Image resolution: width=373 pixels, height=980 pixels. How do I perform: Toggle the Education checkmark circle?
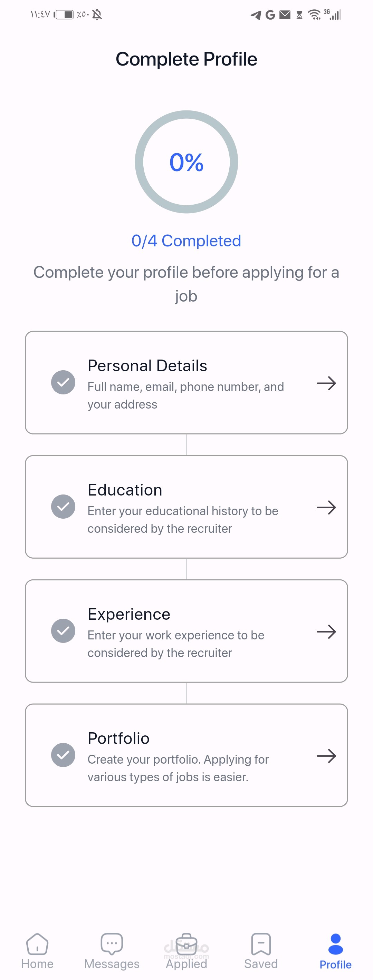tap(63, 506)
